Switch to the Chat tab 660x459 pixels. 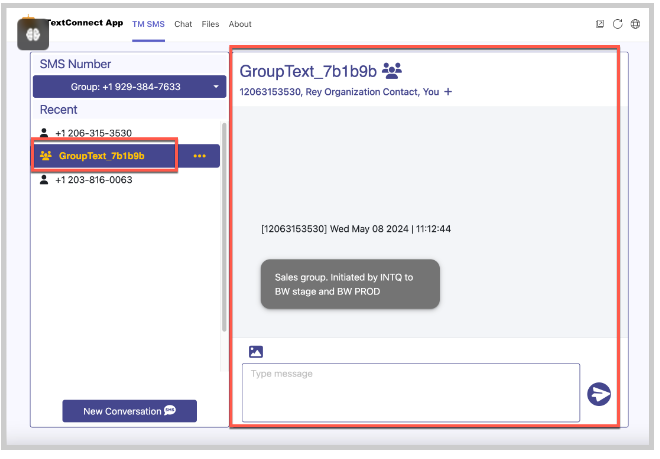click(x=183, y=24)
